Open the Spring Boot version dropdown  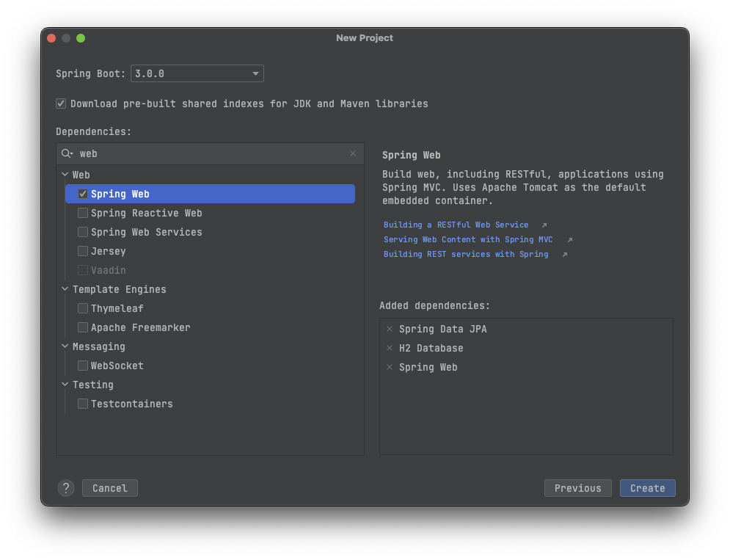tap(197, 73)
